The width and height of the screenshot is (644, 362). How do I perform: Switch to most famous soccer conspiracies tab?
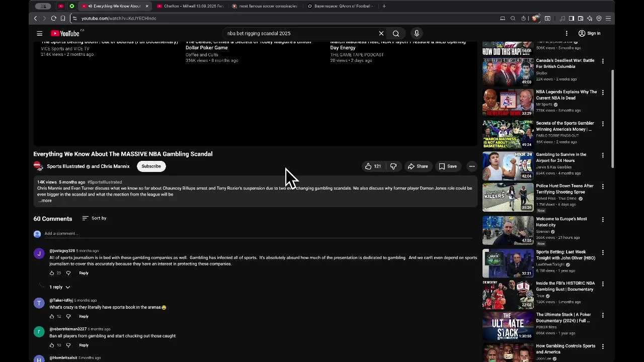click(x=264, y=6)
